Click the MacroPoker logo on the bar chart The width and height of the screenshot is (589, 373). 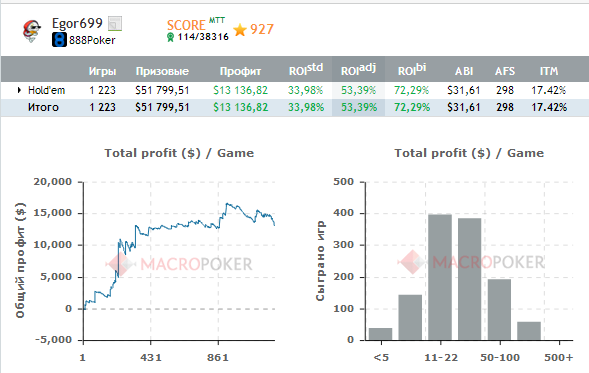pos(471,262)
